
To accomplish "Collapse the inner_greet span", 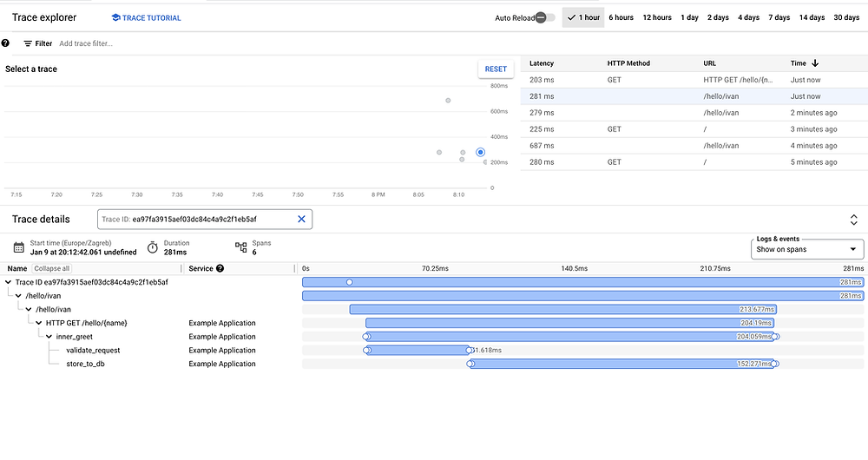I will tap(49, 337).
